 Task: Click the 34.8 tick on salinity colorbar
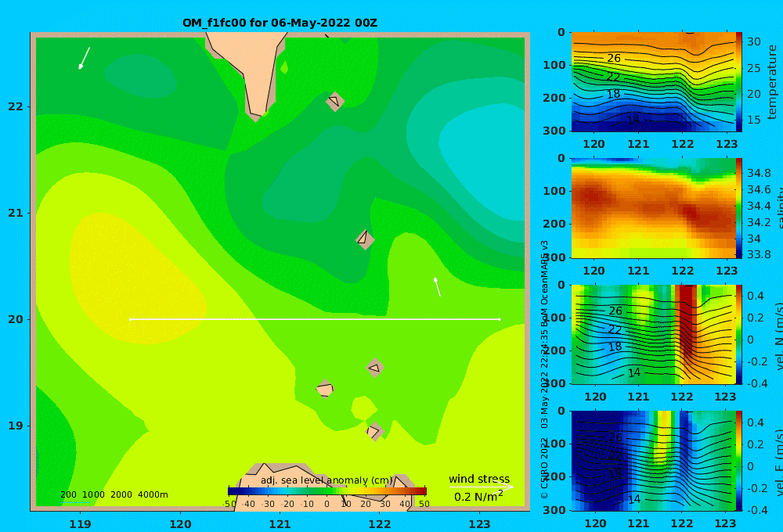pyautogui.click(x=759, y=173)
